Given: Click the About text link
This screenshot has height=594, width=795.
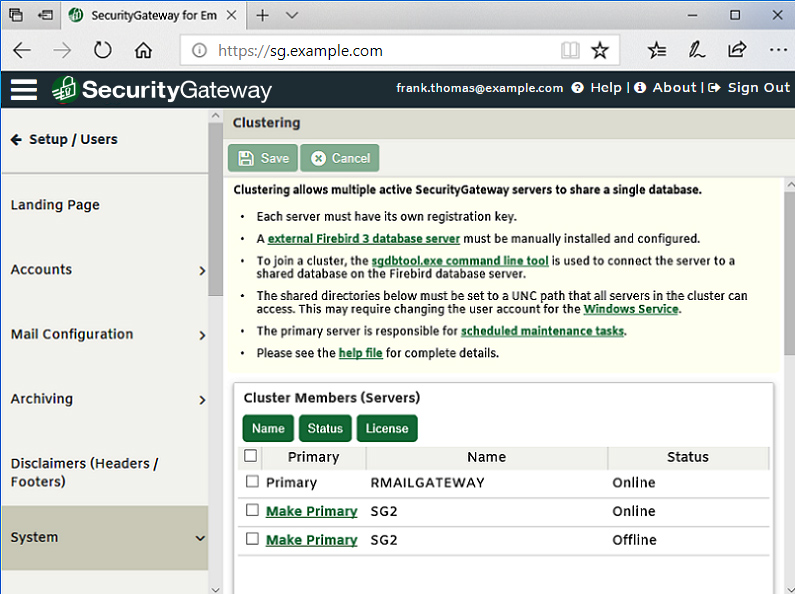Looking at the screenshot, I should 674,88.
